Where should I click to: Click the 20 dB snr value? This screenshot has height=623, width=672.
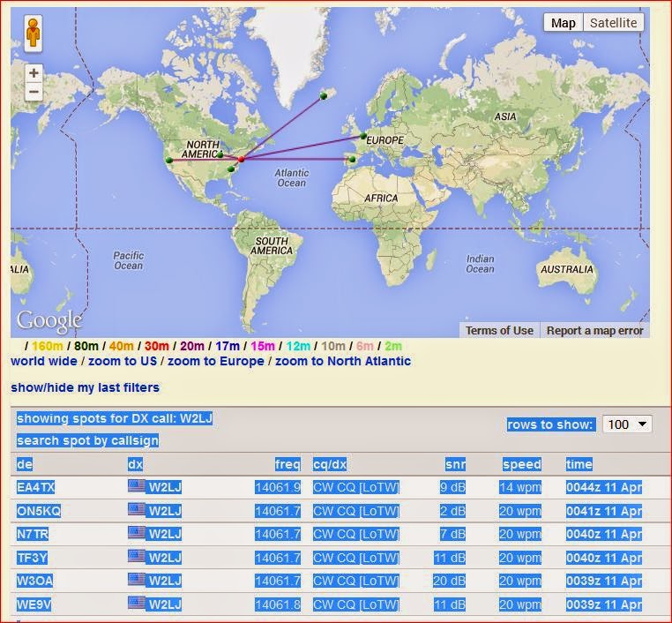(449, 581)
